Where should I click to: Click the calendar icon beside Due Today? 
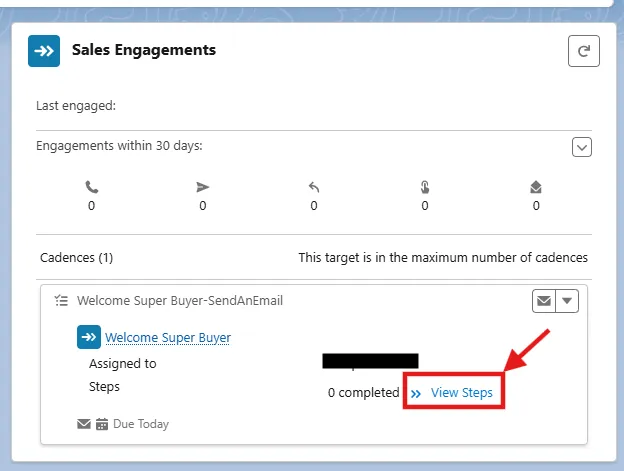(102, 424)
